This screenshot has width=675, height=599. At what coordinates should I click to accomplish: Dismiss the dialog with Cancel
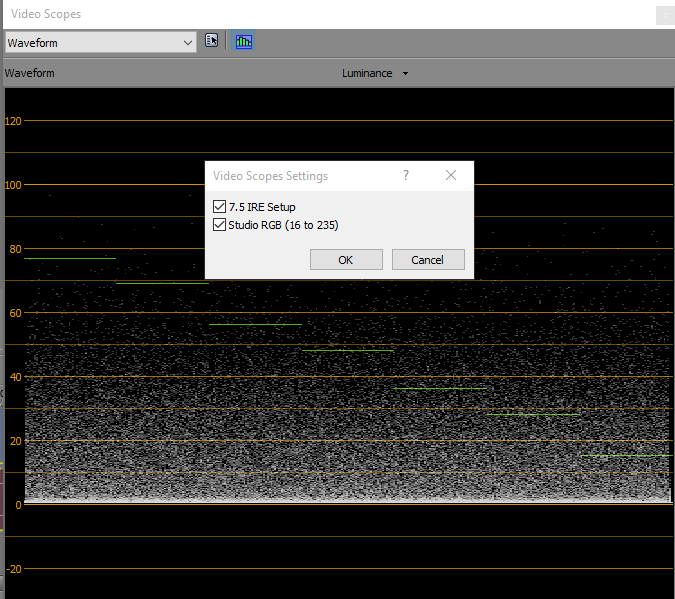(x=428, y=260)
